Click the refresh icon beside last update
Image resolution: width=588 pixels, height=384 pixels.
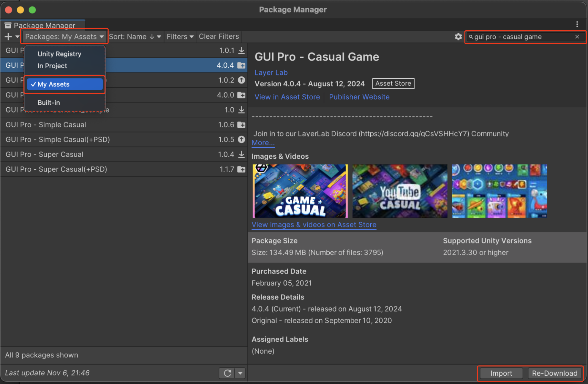[x=227, y=373]
